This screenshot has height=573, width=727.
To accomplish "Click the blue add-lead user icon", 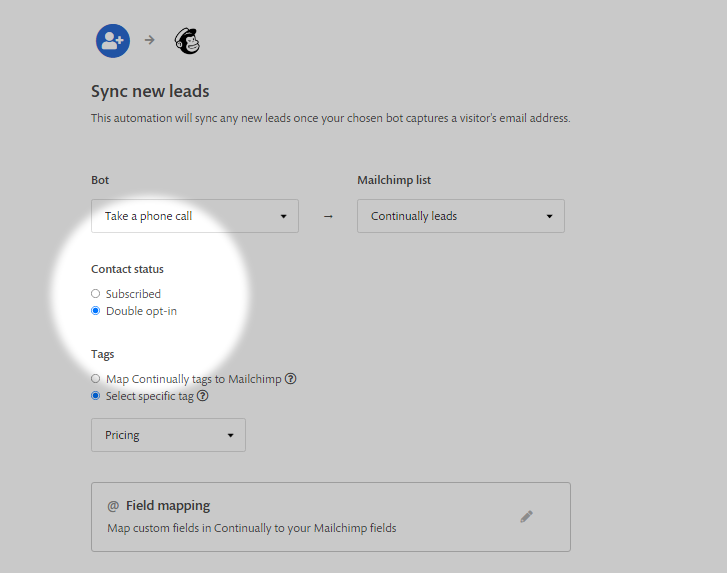I will pyautogui.click(x=113, y=41).
